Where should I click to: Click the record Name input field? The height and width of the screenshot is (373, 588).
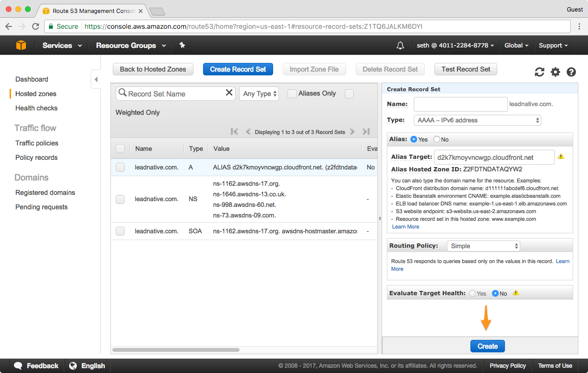[460, 104]
